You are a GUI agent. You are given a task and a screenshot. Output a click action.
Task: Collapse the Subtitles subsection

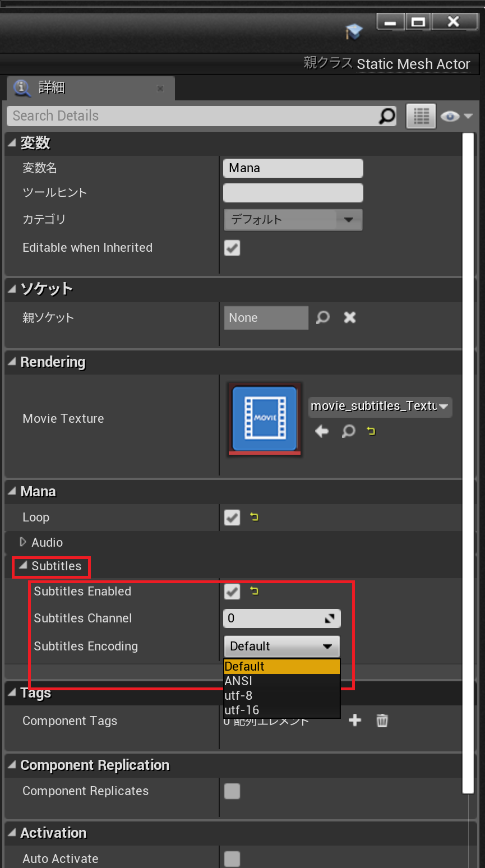23,565
